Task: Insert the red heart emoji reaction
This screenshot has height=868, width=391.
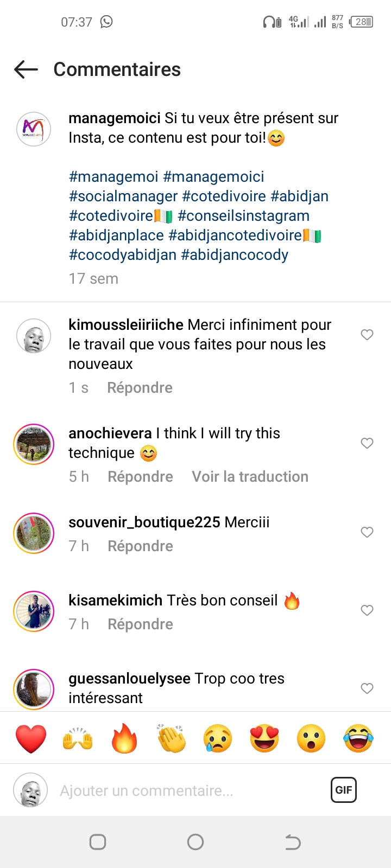Action: (x=31, y=738)
